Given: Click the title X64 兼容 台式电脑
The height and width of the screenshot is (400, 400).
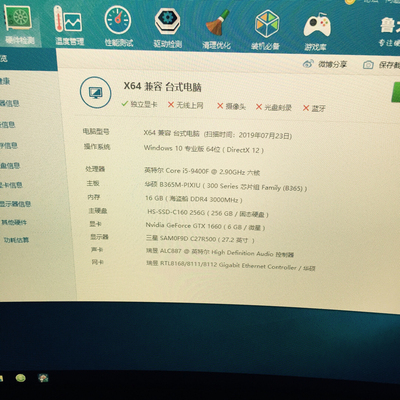Looking at the screenshot, I should point(162,87).
